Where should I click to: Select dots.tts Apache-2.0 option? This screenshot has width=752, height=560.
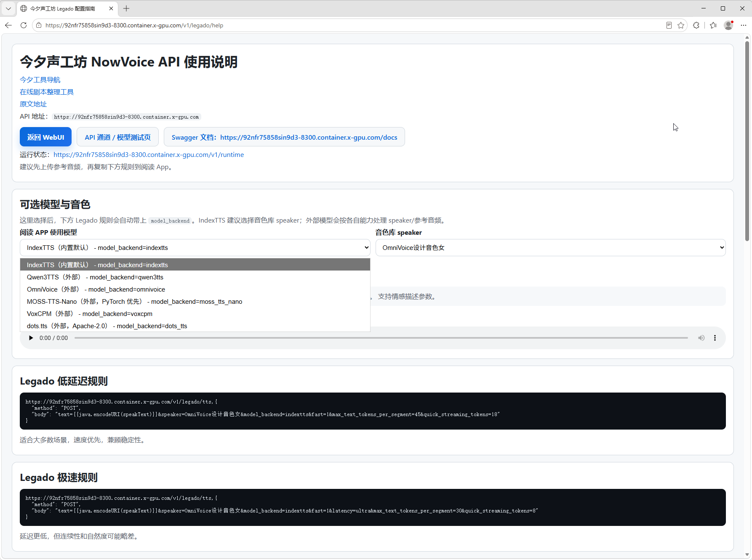195,326
